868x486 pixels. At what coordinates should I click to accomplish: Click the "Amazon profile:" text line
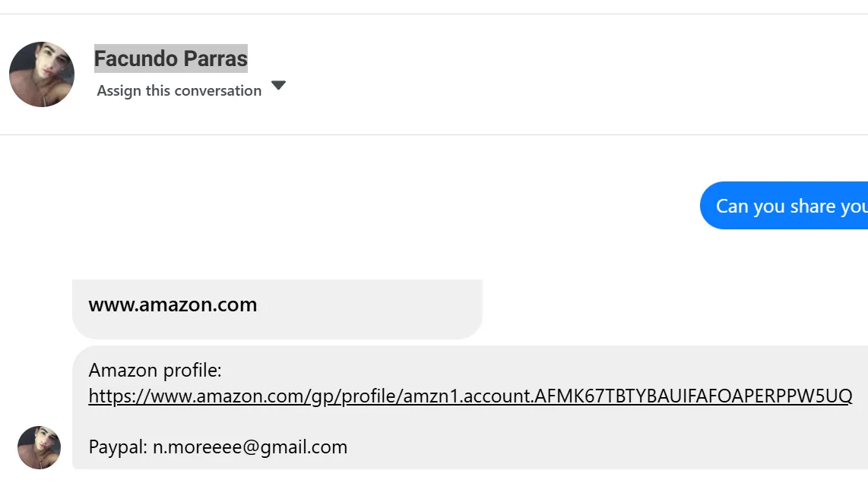tap(155, 371)
